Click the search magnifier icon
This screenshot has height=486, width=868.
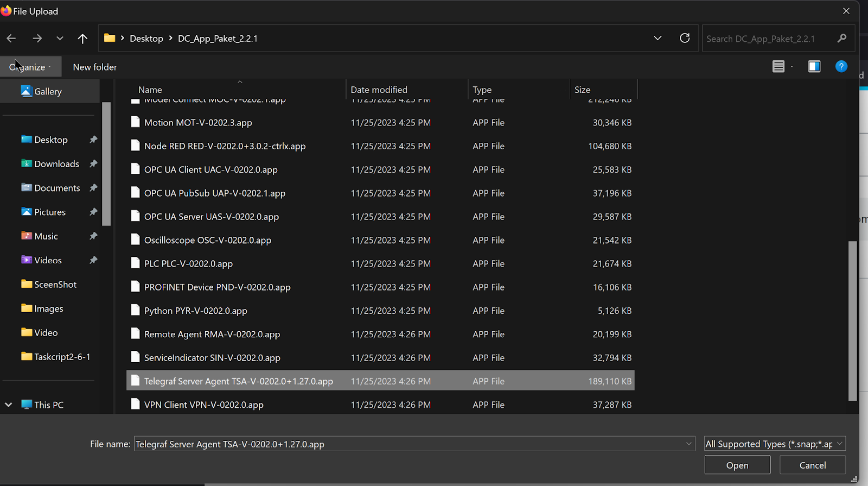pyautogui.click(x=842, y=38)
